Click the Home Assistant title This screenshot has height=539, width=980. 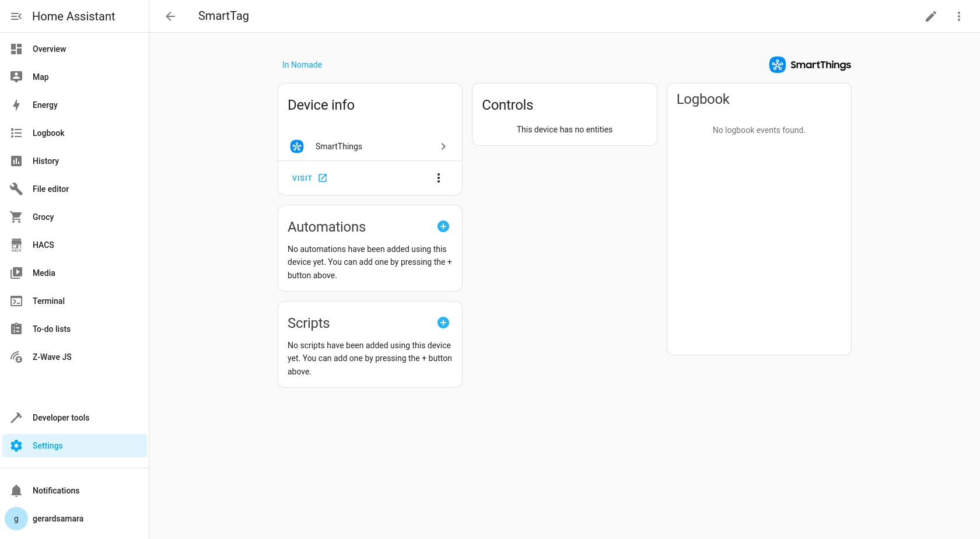pos(73,16)
